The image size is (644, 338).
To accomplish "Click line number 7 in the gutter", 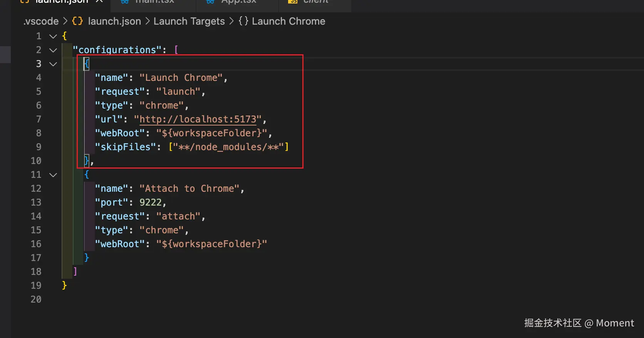I will [39, 119].
